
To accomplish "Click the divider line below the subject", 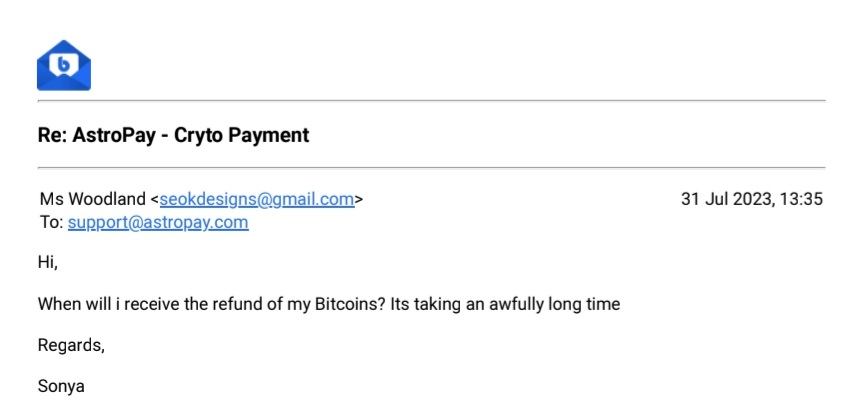I will coord(431,167).
